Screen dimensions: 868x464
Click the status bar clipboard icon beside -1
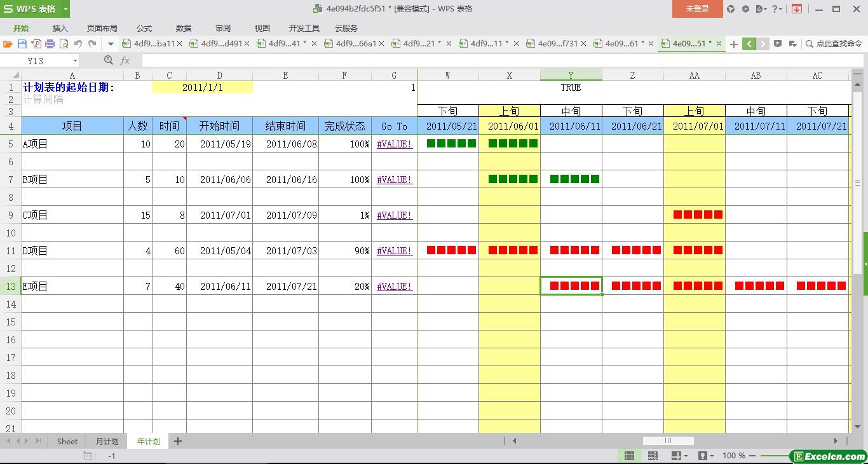click(88, 456)
